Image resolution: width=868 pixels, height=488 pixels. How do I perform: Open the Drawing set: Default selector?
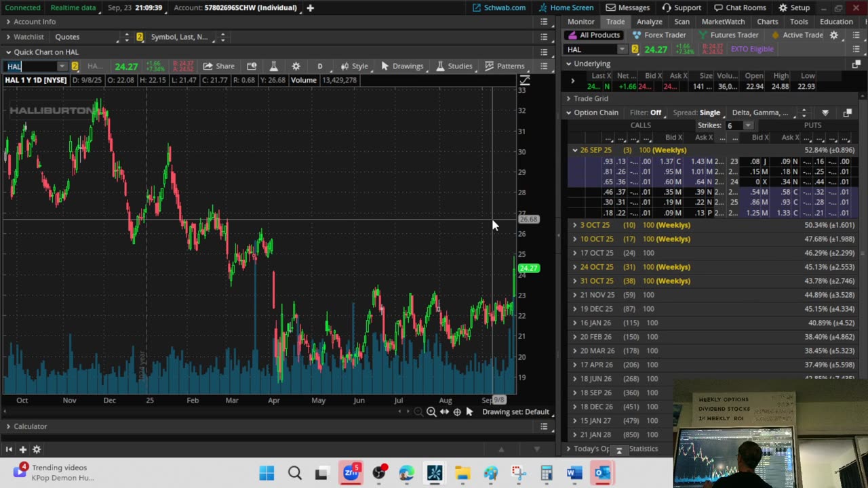pyautogui.click(x=515, y=412)
